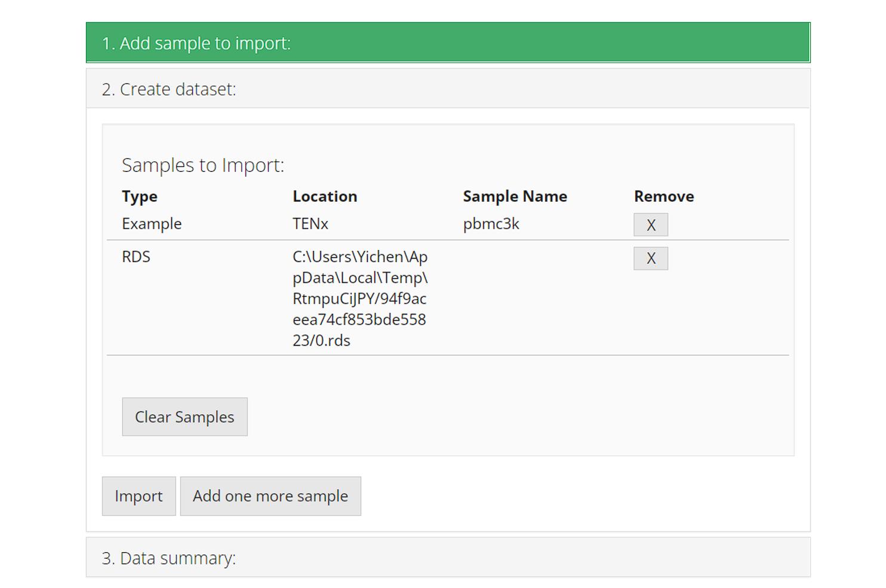Click Add one more sample
Image resolution: width=886 pixels, height=588 pixels.
coord(270,496)
